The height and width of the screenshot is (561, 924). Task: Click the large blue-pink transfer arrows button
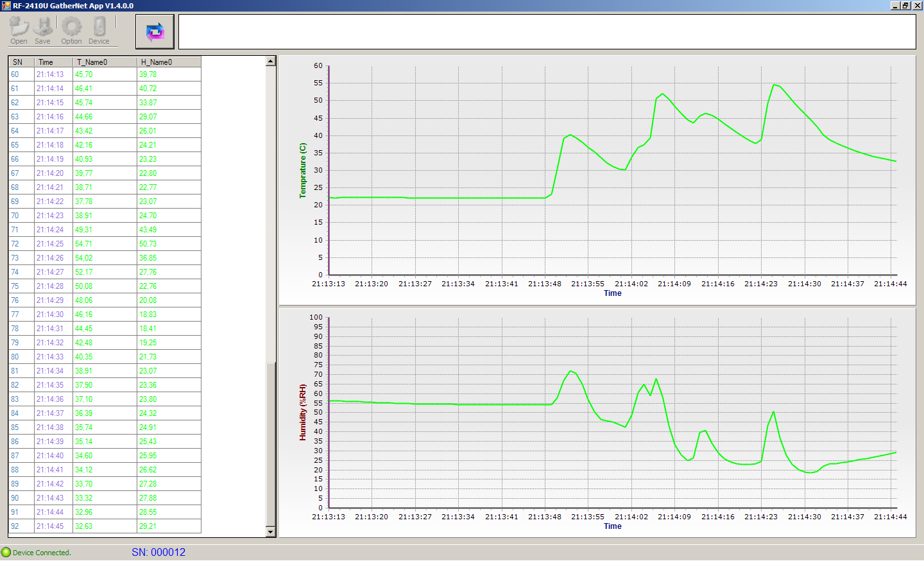click(x=155, y=31)
